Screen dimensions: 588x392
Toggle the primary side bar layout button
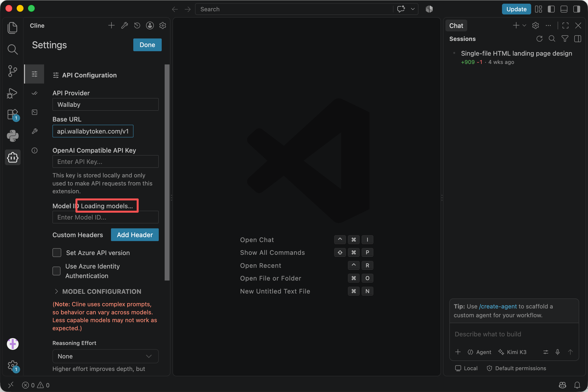click(551, 9)
